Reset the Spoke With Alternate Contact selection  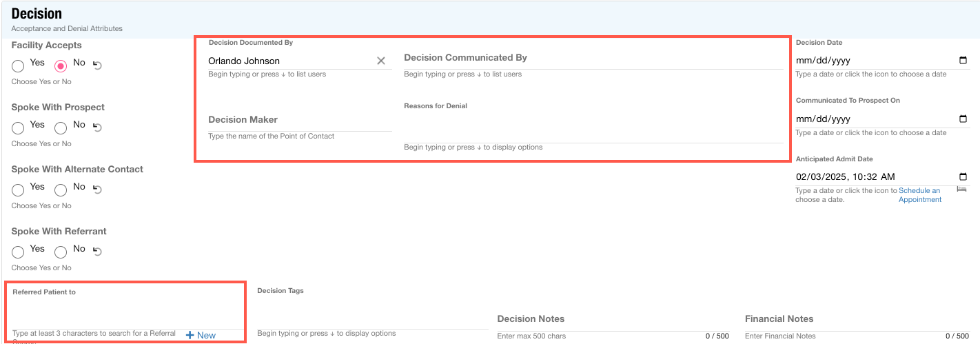coord(97,190)
